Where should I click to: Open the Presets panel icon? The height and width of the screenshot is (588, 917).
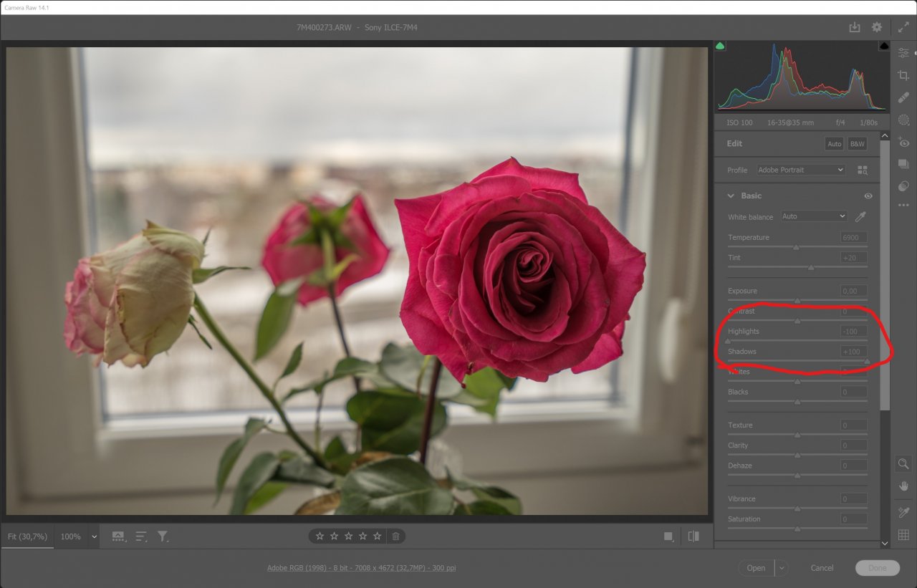[903, 186]
